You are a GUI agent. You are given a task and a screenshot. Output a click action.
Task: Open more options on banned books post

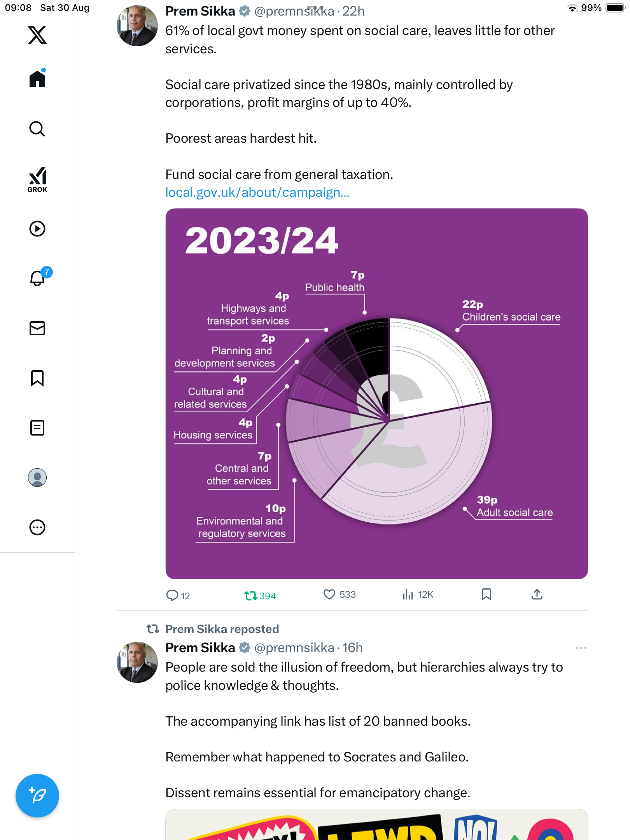coord(581,648)
